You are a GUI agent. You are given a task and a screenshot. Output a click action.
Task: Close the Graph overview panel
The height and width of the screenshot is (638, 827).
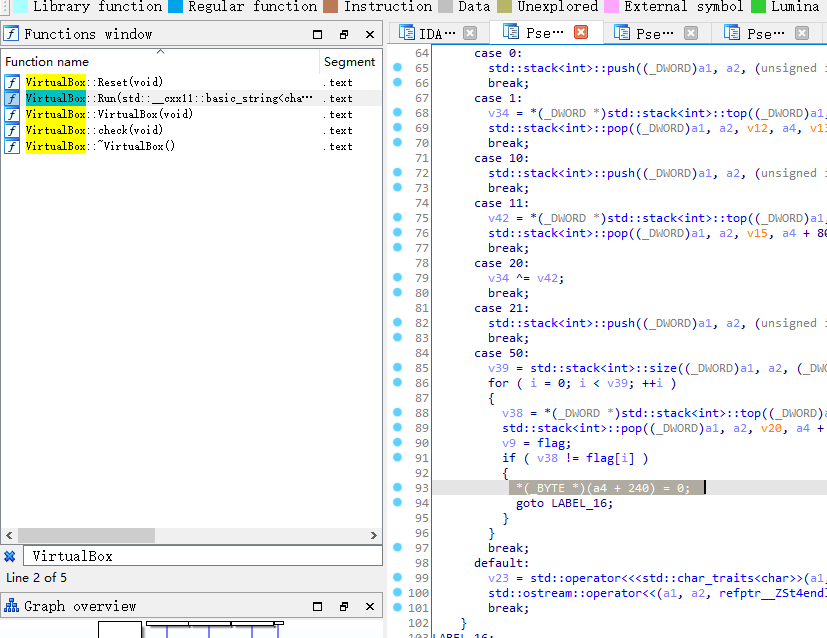(x=370, y=606)
